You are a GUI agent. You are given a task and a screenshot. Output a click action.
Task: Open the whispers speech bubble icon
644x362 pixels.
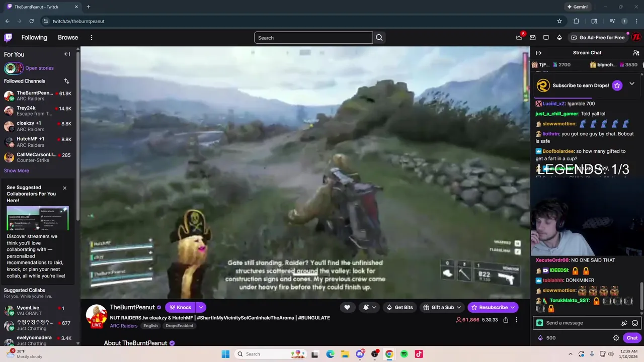[546, 38]
